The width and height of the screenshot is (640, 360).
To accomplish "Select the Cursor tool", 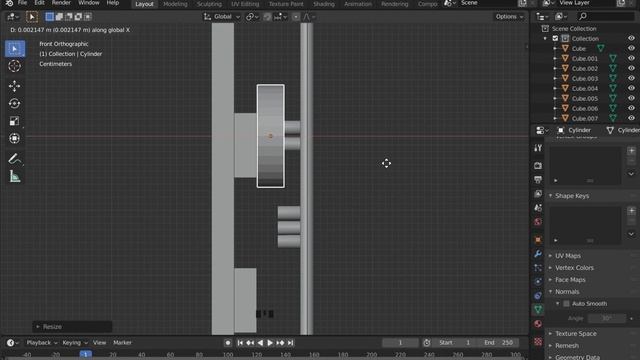I will coord(15,66).
